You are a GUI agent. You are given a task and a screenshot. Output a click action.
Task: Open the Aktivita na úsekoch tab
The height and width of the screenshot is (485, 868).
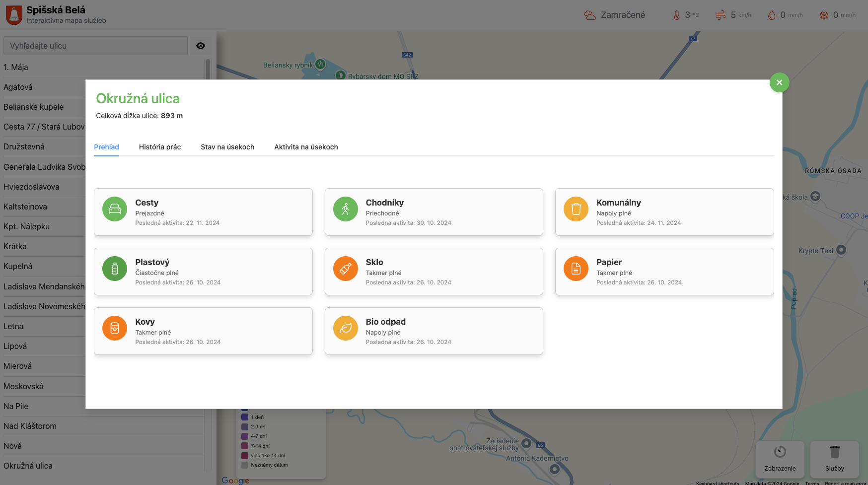tap(306, 147)
